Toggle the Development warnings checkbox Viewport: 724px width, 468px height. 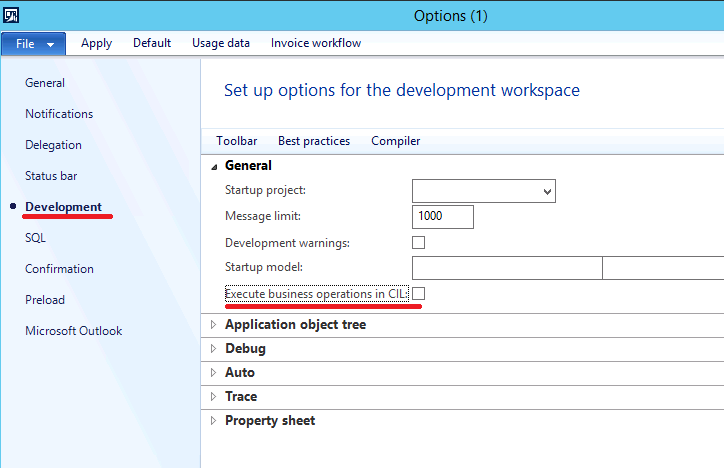tap(418, 242)
